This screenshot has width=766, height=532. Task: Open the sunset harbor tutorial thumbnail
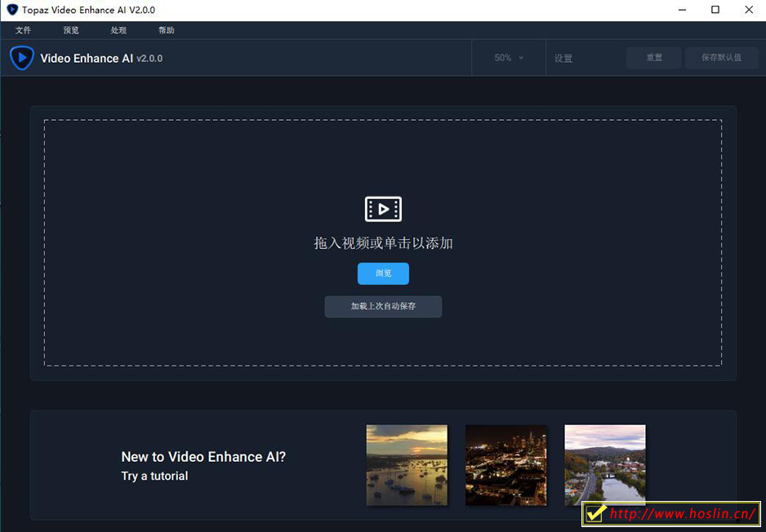pyautogui.click(x=407, y=465)
